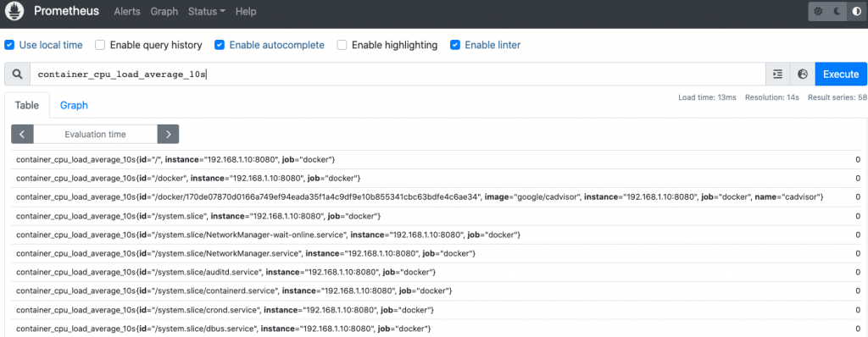Go to previous evaluation time
The width and height of the screenshot is (868, 337).
click(22, 134)
